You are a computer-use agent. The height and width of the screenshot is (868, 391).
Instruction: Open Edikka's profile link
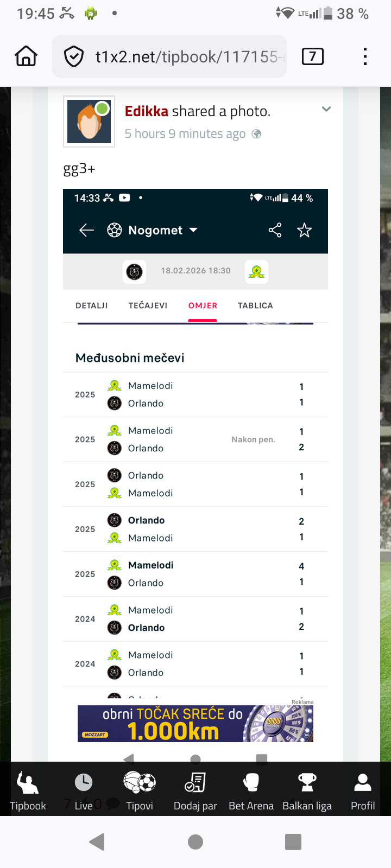(x=147, y=111)
